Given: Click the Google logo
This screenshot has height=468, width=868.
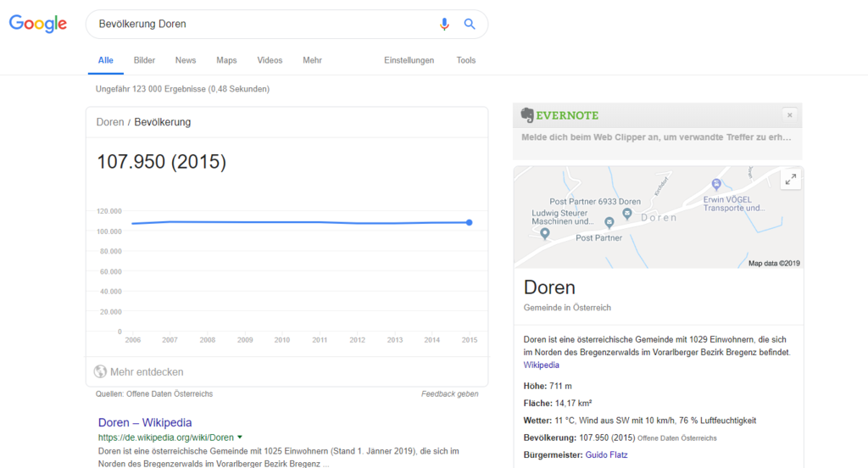Looking at the screenshot, I should [38, 25].
